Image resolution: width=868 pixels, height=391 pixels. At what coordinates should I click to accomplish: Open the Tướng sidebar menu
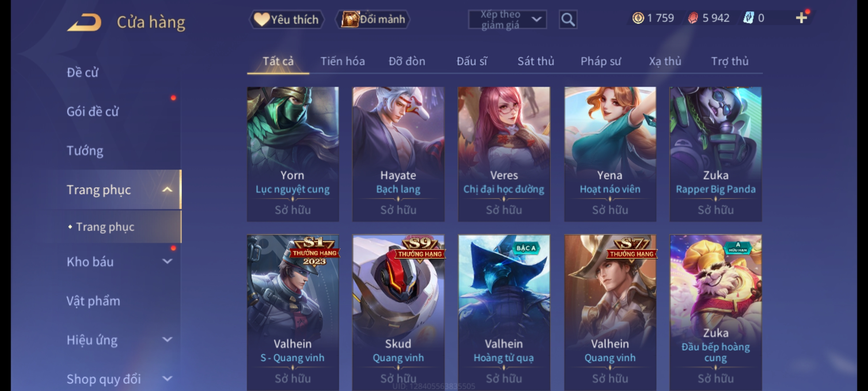pos(85,151)
